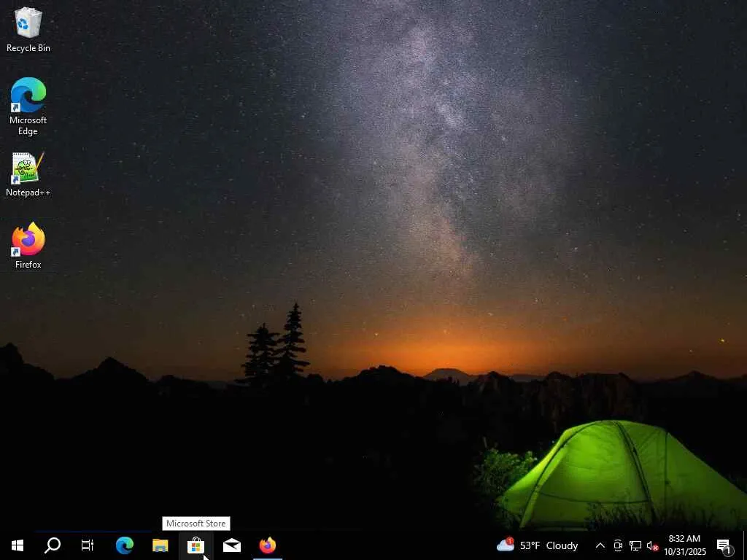
Task: Select the Microsoft Edge desktop shortcut
Action: click(x=28, y=106)
